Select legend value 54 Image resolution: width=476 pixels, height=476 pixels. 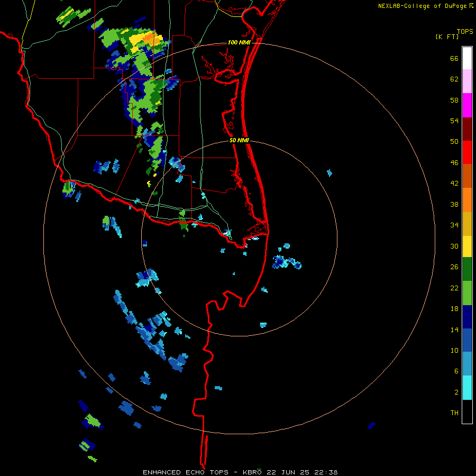tap(454, 121)
